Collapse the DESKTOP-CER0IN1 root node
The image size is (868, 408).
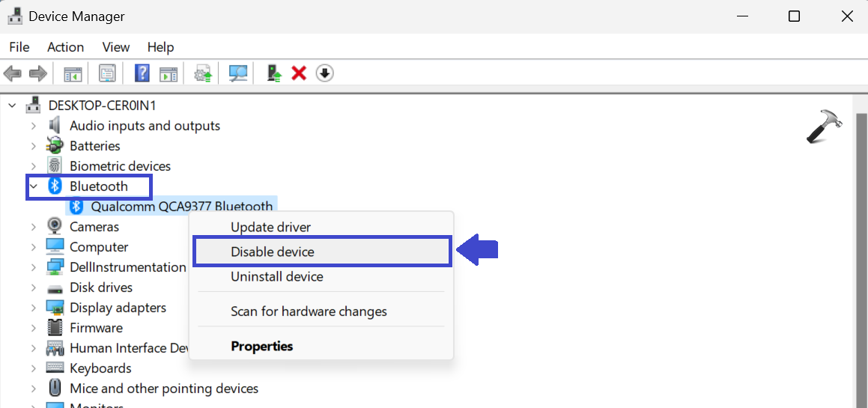(12, 106)
